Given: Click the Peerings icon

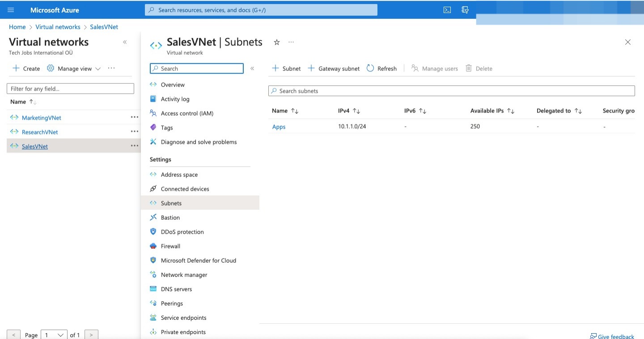Looking at the screenshot, I should (x=153, y=303).
